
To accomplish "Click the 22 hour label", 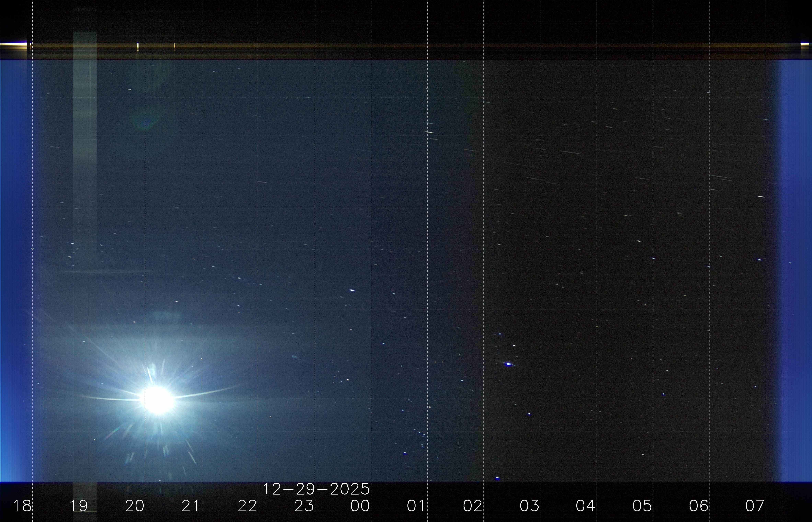I will (x=247, y=506).
